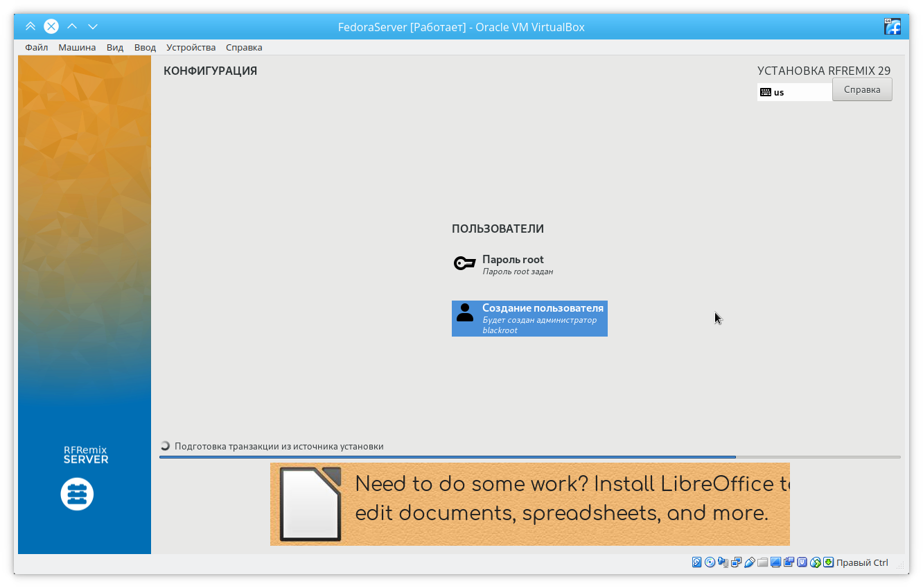Click the Справка button in the installer
923x588 pixels.
point(861,89)
